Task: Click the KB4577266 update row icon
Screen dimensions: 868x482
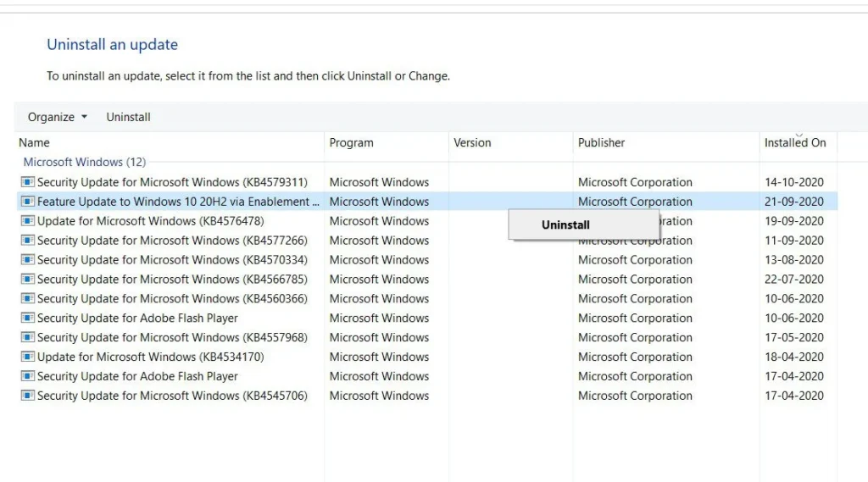Action: tap(28, 241)
